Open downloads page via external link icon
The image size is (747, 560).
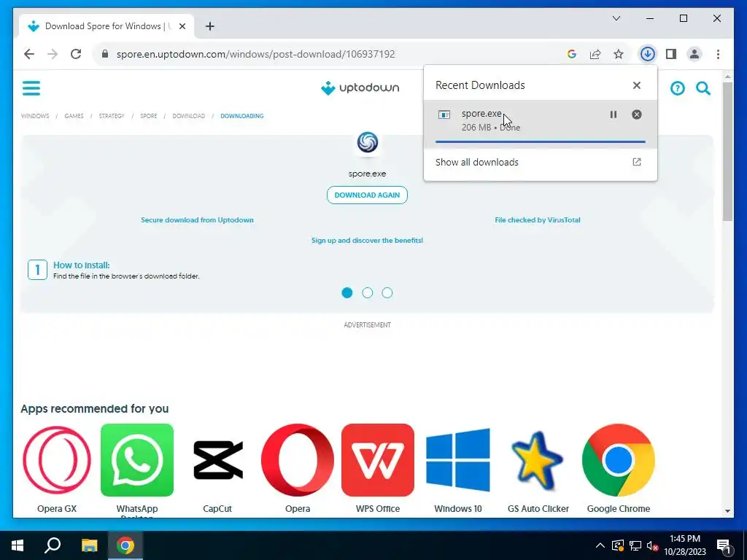coord(636,162)
